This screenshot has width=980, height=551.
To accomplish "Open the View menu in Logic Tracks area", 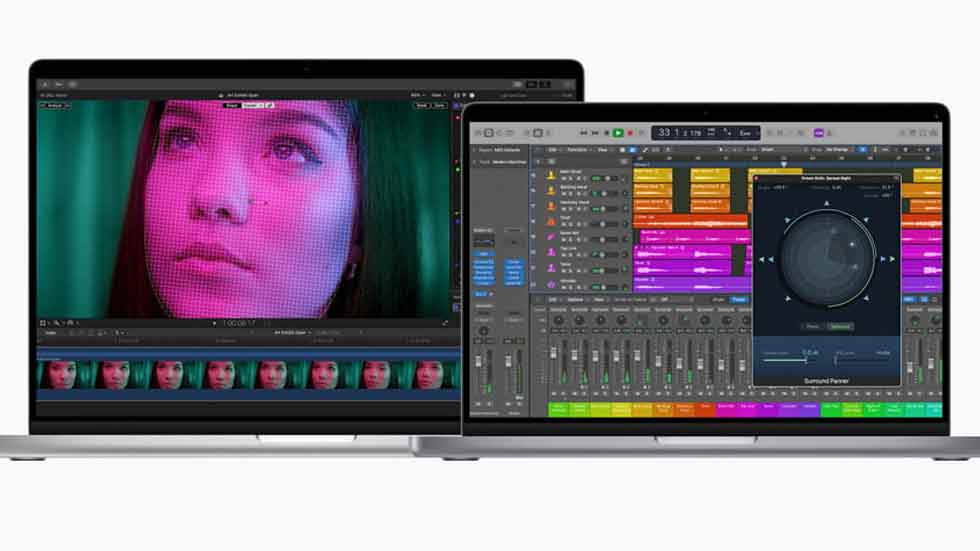I will [x=602, y=150].
